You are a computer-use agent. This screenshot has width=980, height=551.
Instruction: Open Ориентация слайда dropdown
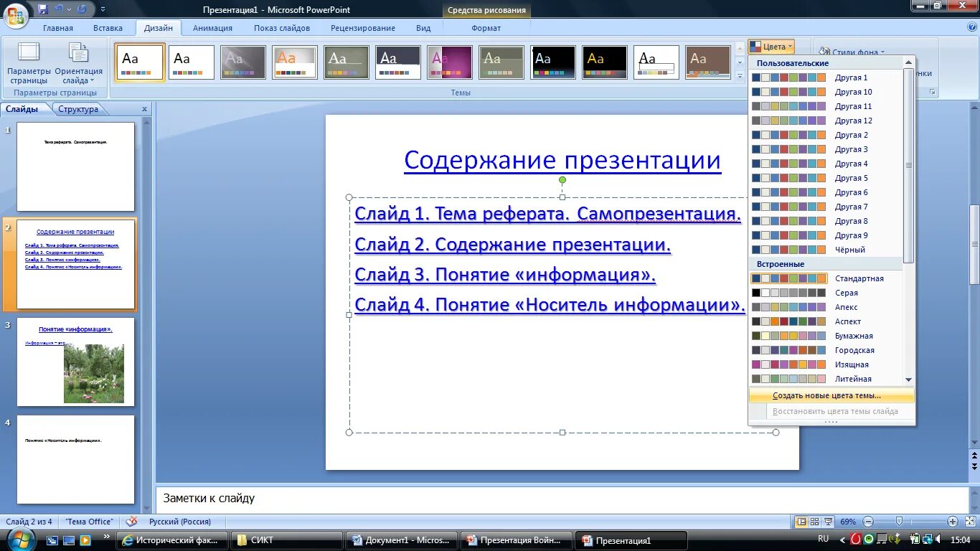78,63
